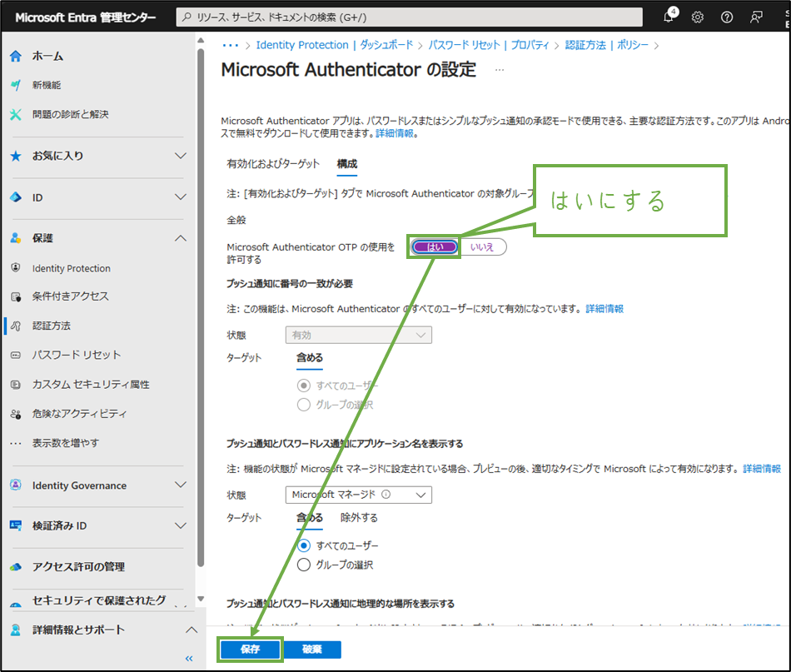This screenshot has height=672, width=791.
Task: Click the Identity Protection shield icon
Action: click(16, 268)
